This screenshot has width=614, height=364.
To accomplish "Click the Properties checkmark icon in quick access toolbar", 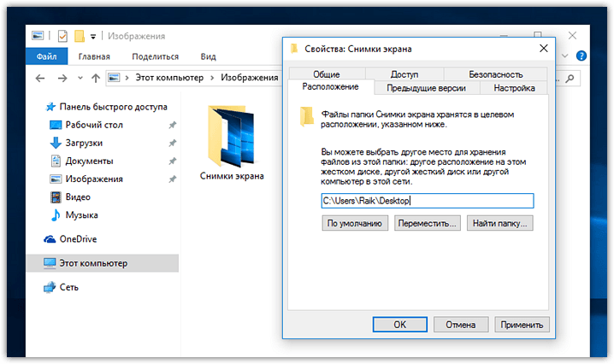I will click(62, 36).
